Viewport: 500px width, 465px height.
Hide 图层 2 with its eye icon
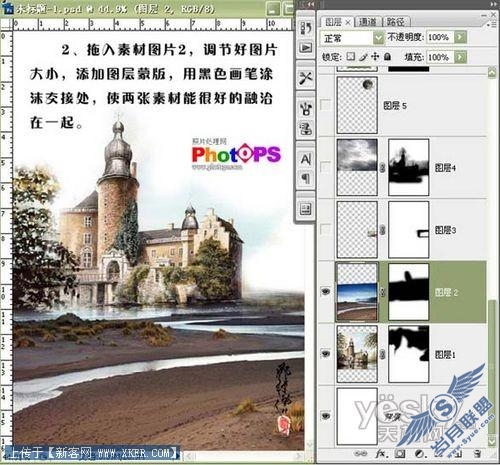point(325,292)
